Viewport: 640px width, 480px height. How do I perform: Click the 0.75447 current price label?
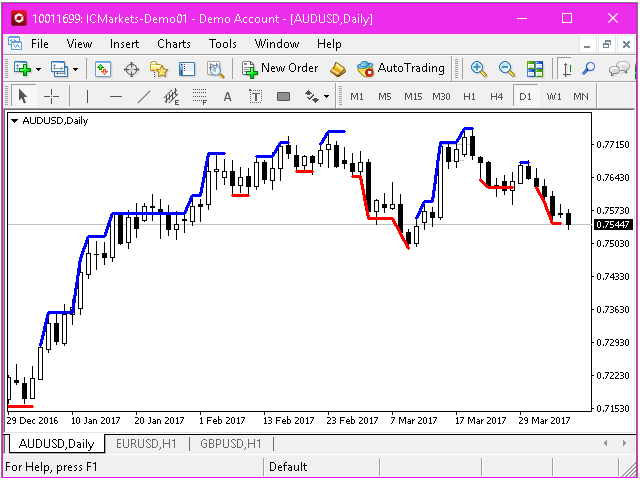(611, 224)
